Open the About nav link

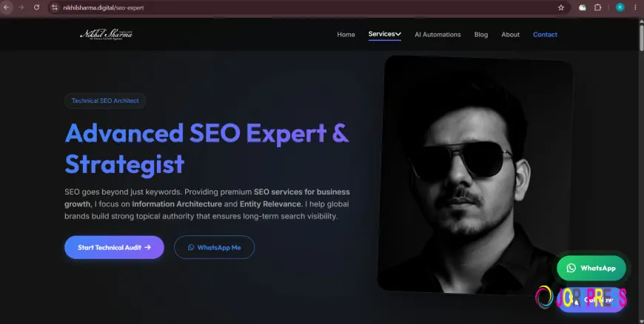(x=511, y=35)
